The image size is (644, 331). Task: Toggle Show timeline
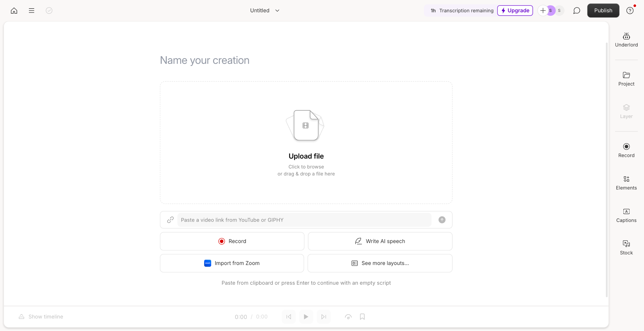pos(41,317)
